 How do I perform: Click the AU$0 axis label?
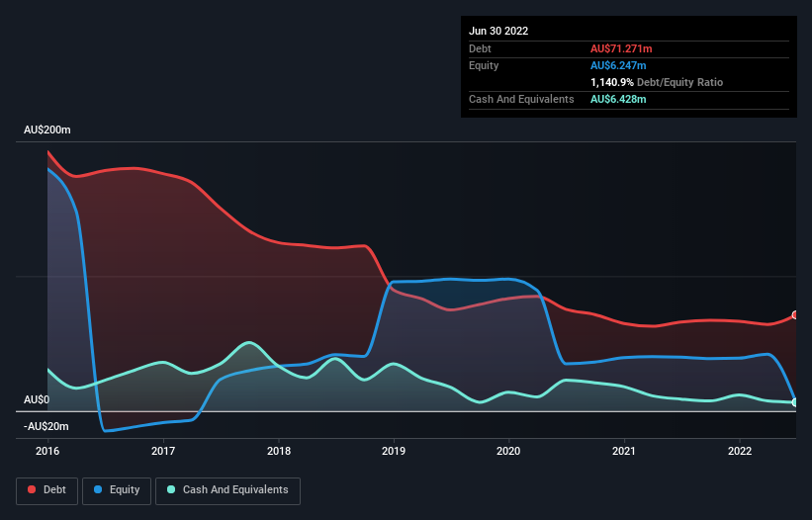[x=37, y=400]
